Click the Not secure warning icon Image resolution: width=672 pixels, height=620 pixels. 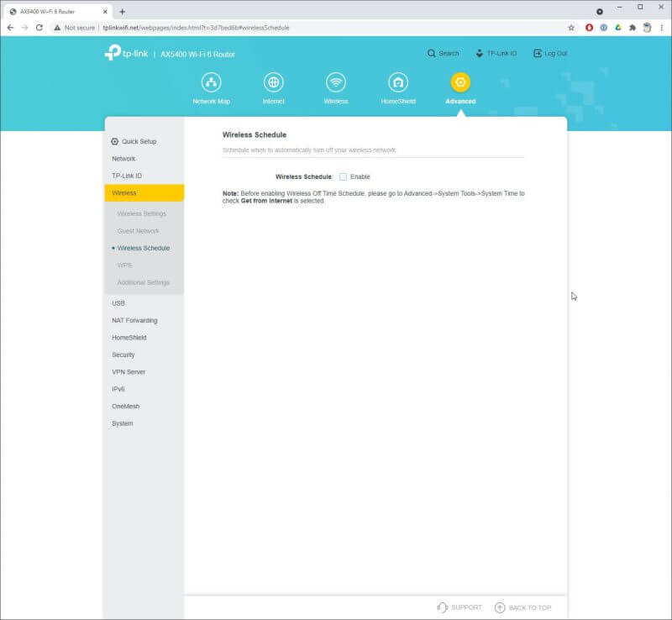tap(57, 28)
